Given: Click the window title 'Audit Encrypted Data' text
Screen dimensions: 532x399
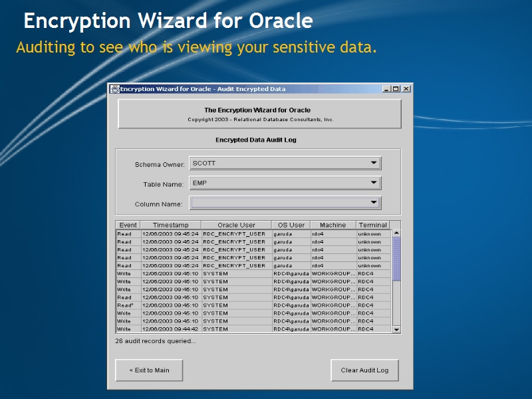Looking at the screenshot, I should pyautogui.click(x=251, y=89).
